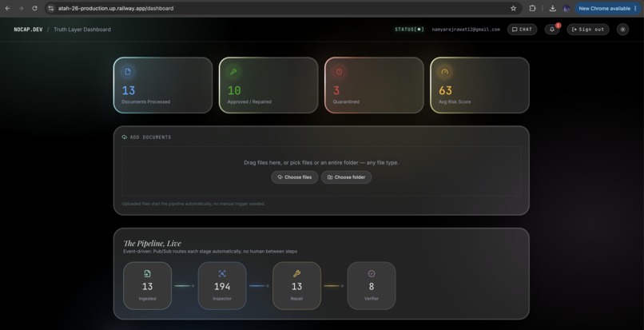The width and height of the screenshot is (644, 330).
Task: Click the 8 Verifier count
Action: point(372,286)
